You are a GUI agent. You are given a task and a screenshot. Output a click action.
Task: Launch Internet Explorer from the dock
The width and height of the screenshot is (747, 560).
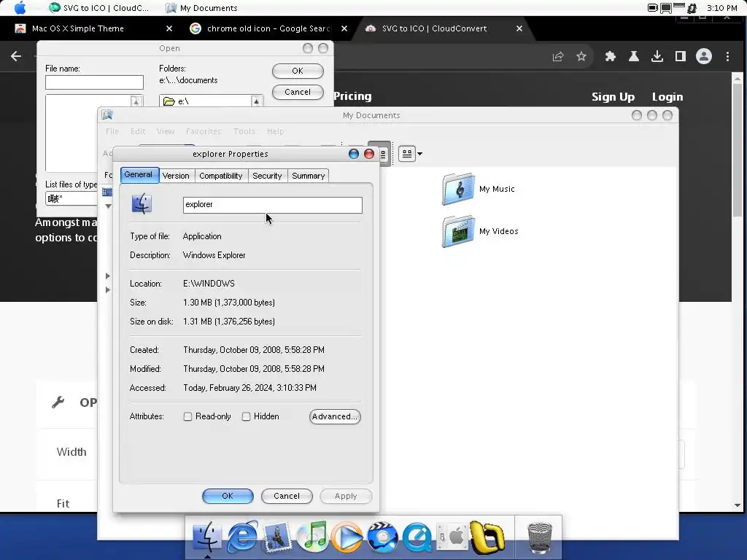coord(242,537)
